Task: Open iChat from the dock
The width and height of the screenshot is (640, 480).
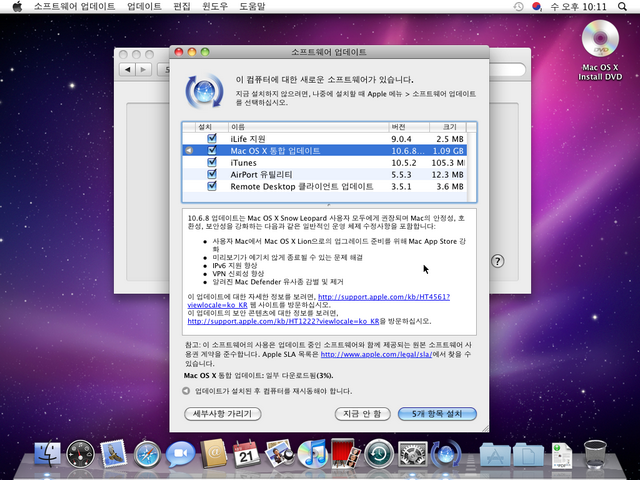Action: [180, 454]
